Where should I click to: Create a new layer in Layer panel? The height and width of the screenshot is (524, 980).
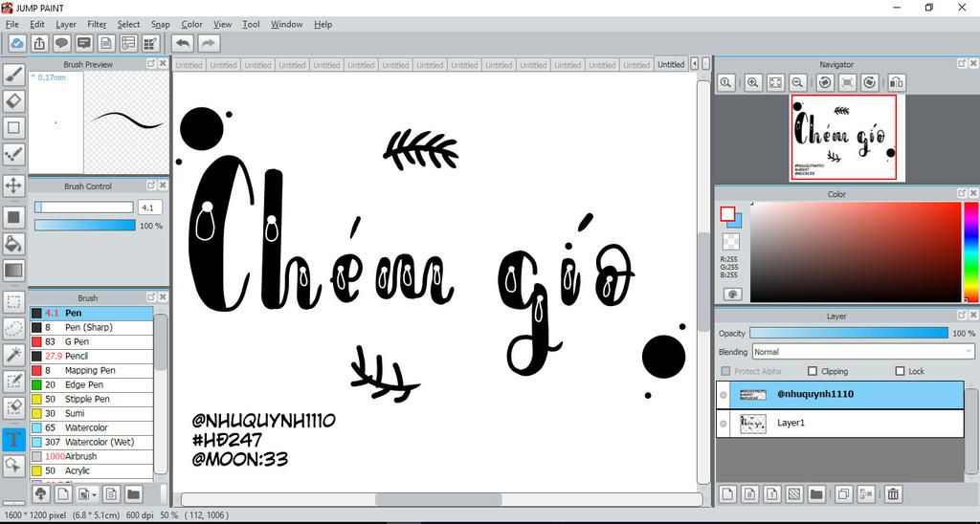[727, 494]
